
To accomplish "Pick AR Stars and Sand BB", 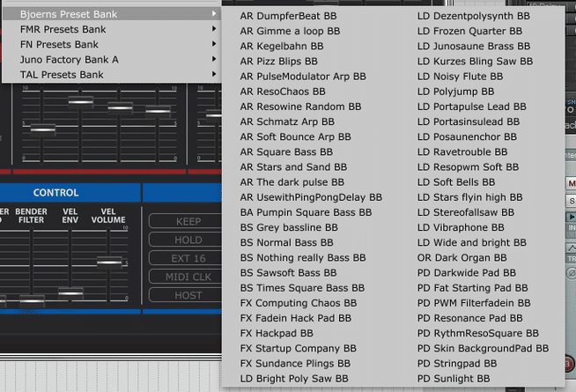I will click(293, 166).
